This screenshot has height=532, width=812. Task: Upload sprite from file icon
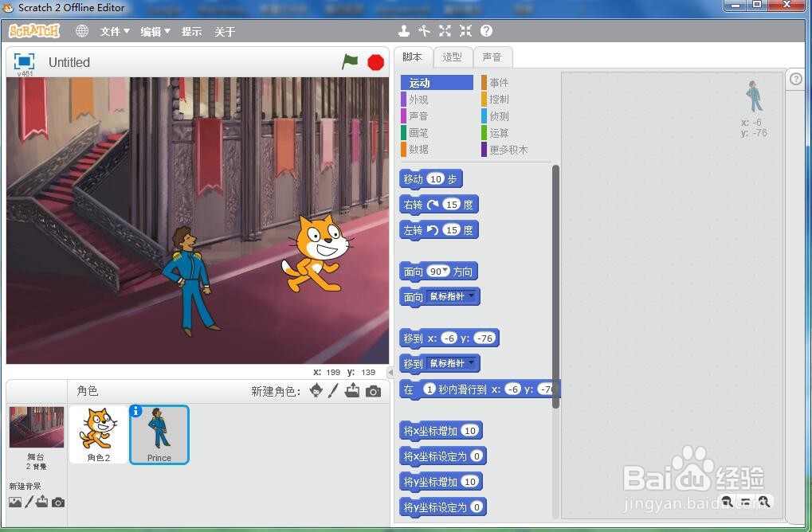(352, 391)
